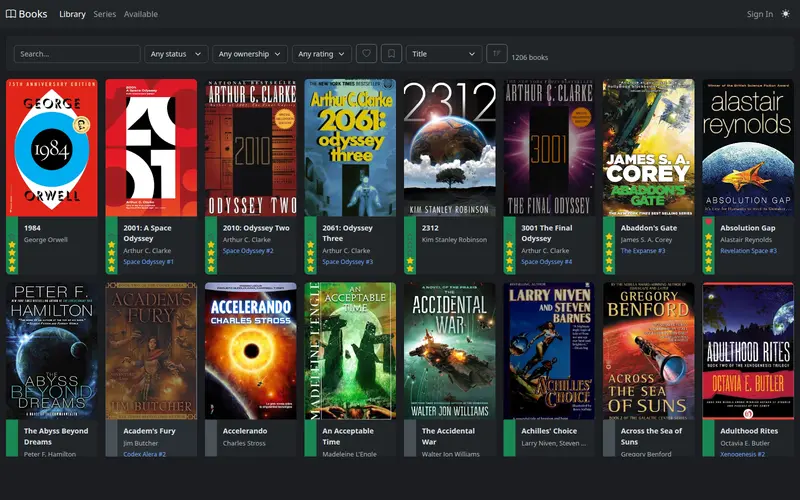Screen dimensions: 800x500
Task: Open the Adulthood Rites cover
Action: point(748,351)
